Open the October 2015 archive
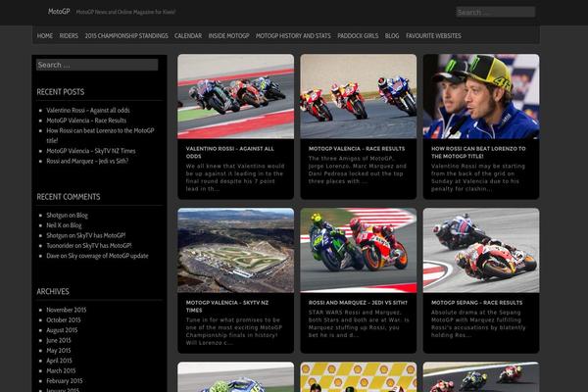This screenshot has height=392, width=588. point(64,320)
